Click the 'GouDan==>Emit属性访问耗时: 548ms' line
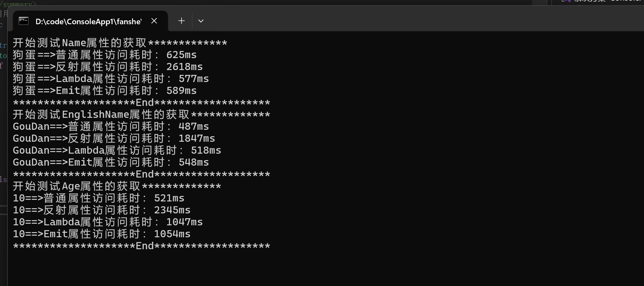 coord(111,162)
